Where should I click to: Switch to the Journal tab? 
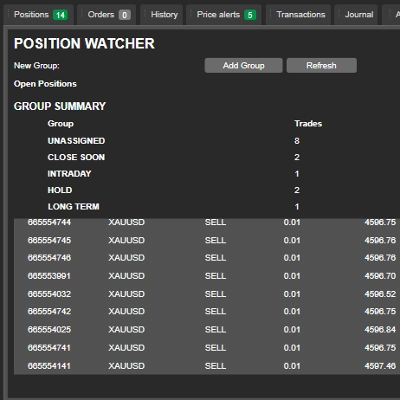[356, 15]
